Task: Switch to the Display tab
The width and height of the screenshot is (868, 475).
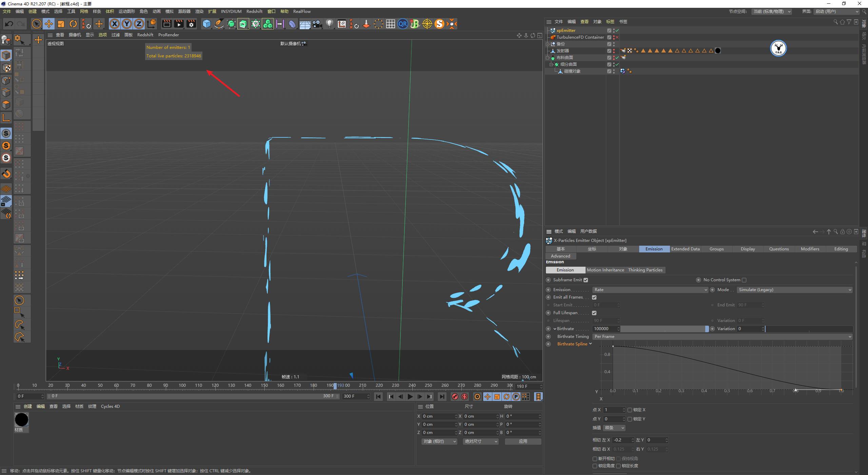Action: [x=748, y=249]
